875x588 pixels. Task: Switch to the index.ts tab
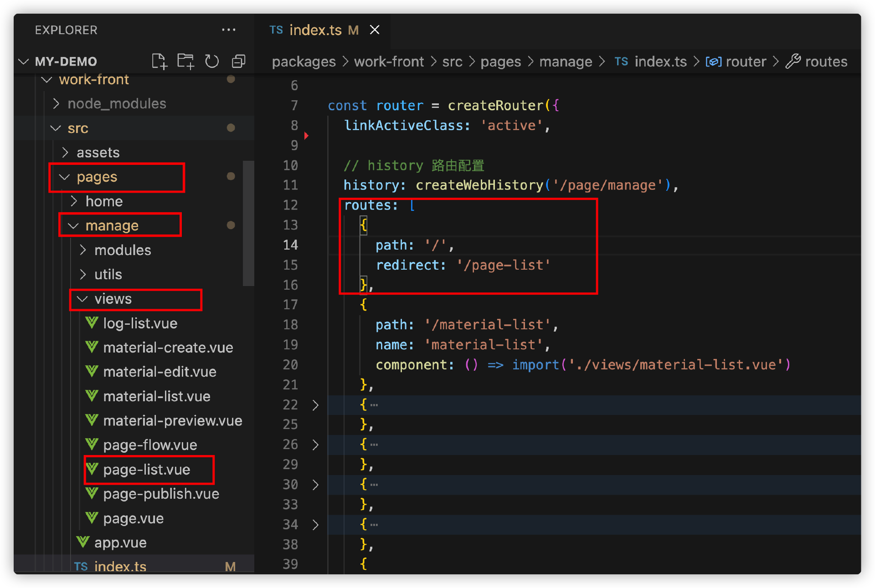coord(315,30)
